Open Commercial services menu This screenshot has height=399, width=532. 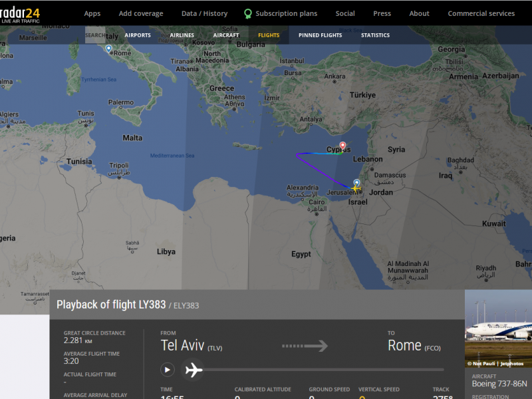tap(481, 13)
